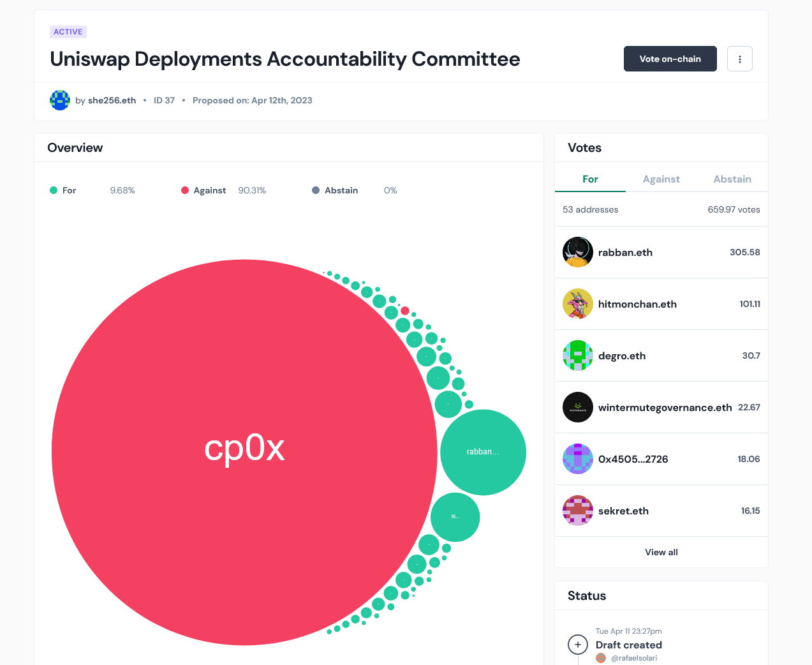Select the green rabban... vote bubble
The image size is (812, 665).
(483, 452)
